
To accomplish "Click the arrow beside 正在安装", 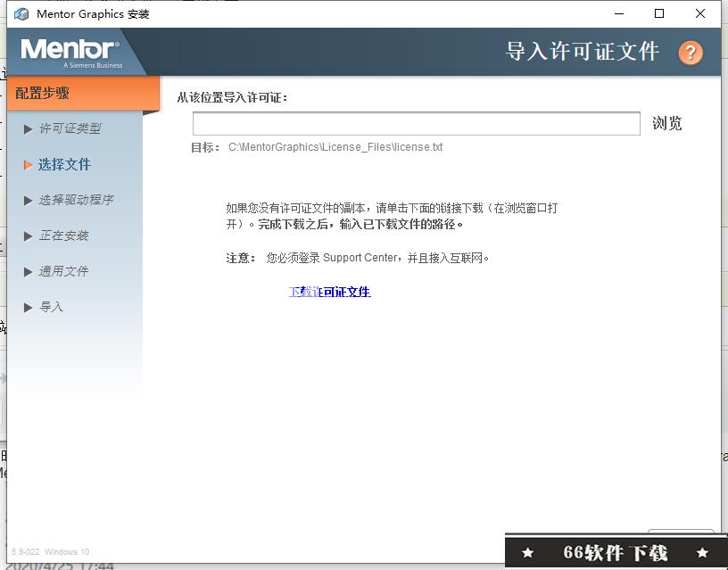I will 28,236.
